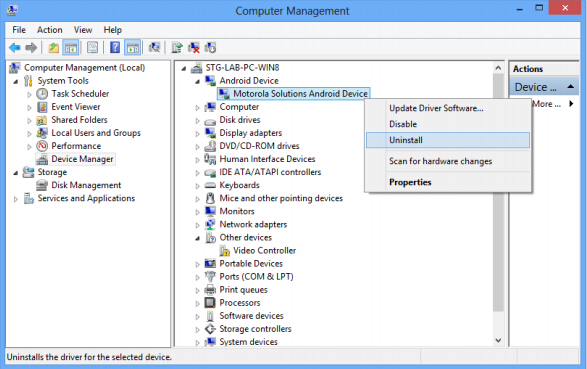Click the Shared Folders icon
Viewport: 587px width, 369px height.
42,120
